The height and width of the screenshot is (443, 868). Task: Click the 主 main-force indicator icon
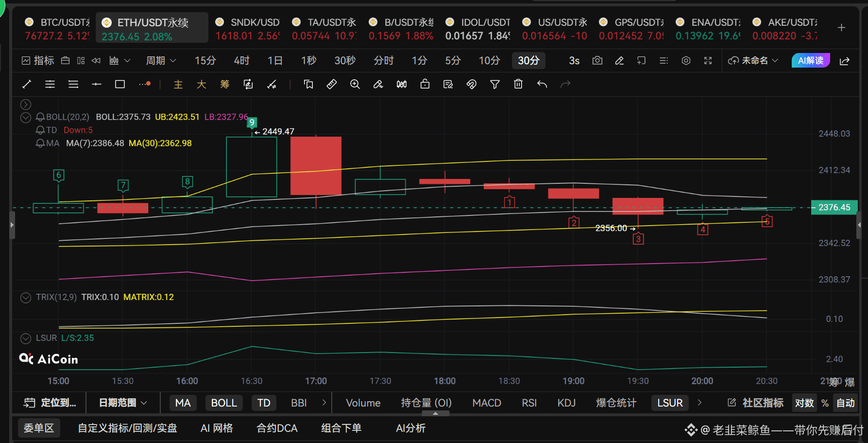pos(178,85)
